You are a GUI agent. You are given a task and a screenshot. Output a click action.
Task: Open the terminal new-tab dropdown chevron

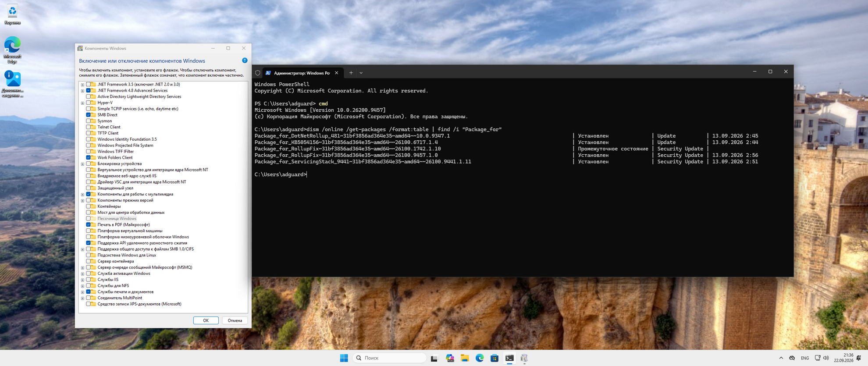coord(361,73)
